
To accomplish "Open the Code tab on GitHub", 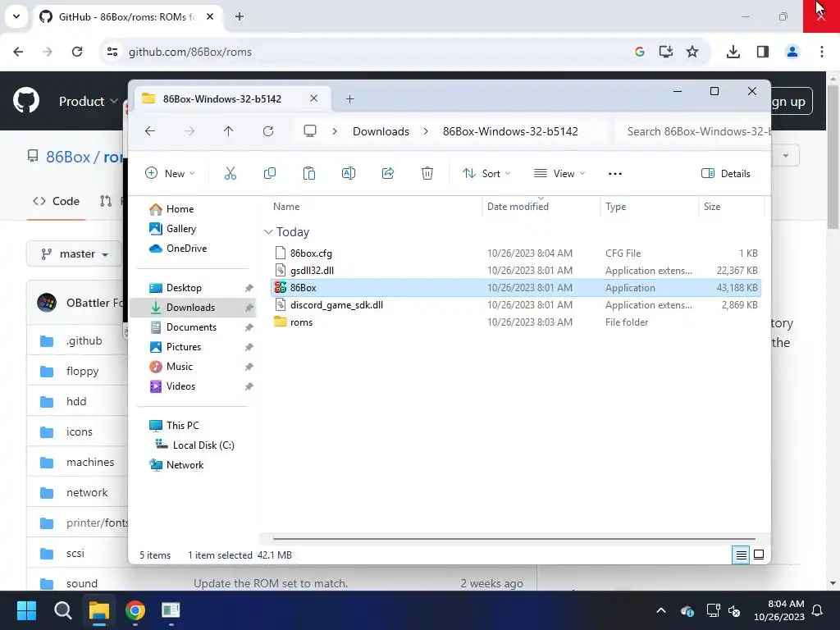I will [57, 202].
